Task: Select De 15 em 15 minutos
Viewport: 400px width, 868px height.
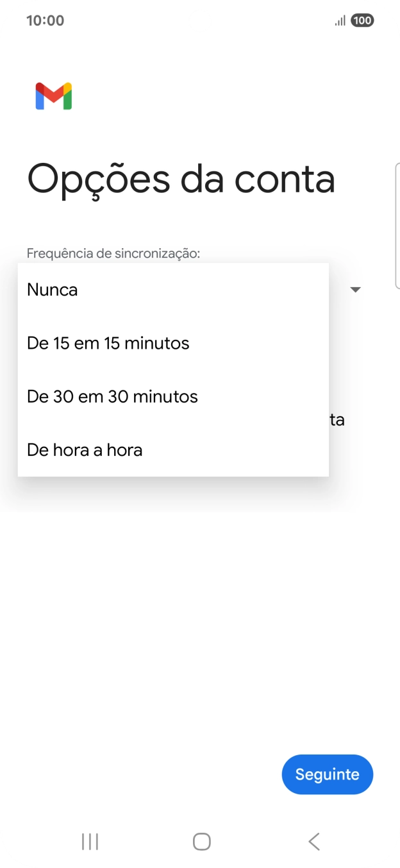Action: tap(107, 343)
